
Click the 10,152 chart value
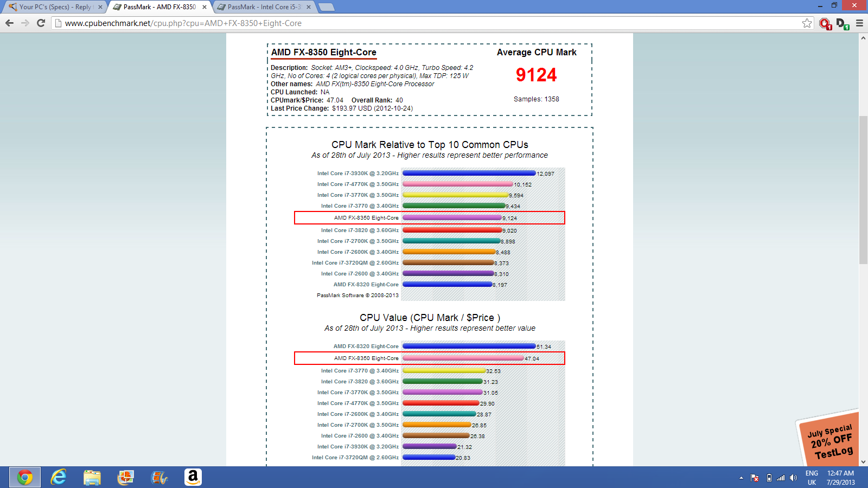[x=523, y=185]
